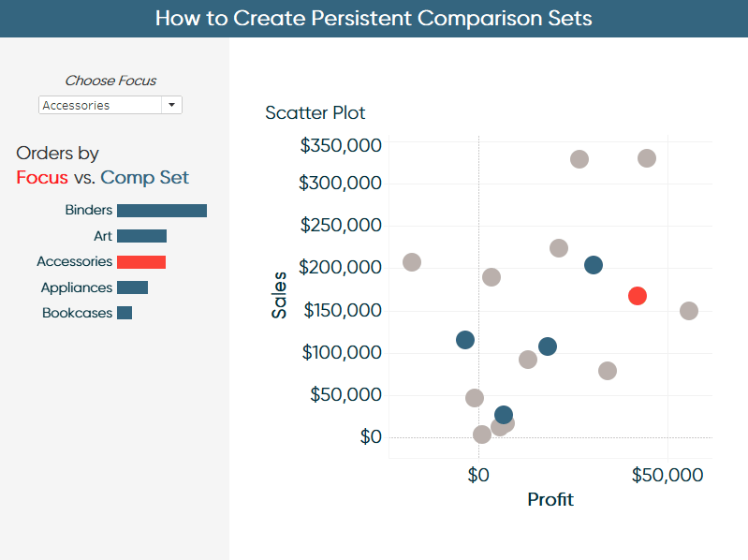This screenshot has height=560, width=748.
Task: Select the Binders bar
Action: pyautogui.click(x=162, y=211)
